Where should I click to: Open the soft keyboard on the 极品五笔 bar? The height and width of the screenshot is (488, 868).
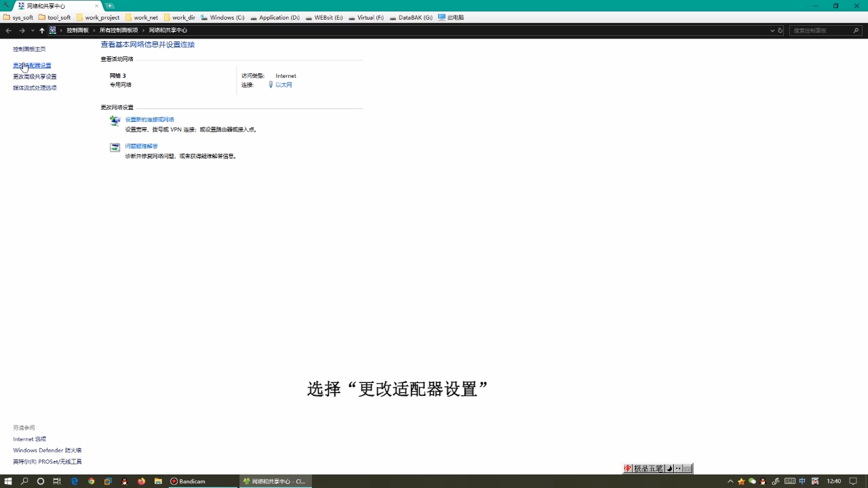pos(686,468)
